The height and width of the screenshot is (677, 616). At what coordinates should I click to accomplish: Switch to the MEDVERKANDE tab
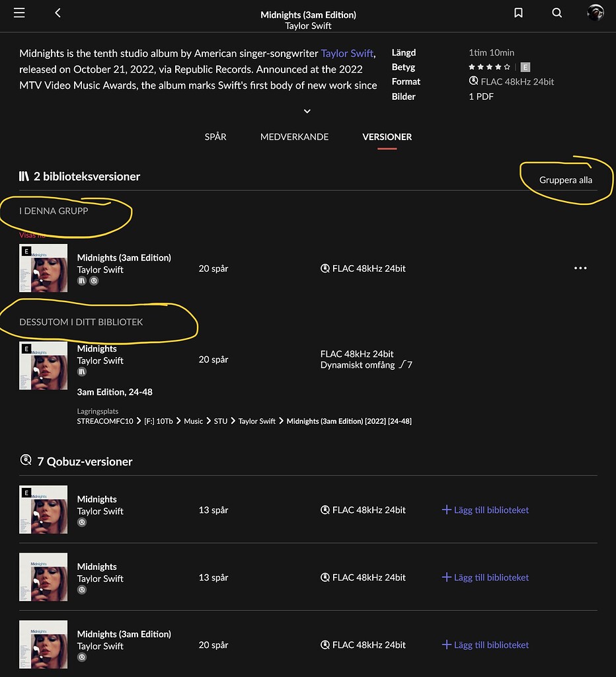click(x=294, y=137)
